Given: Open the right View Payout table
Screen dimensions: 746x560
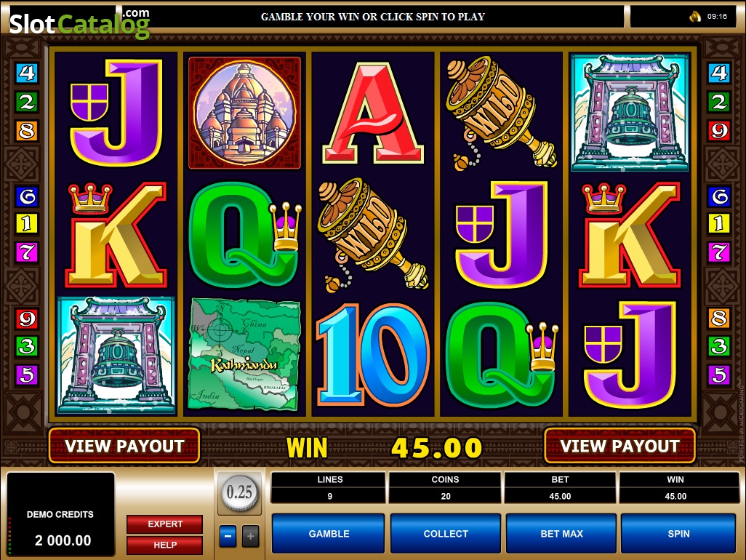Looking at the screenshot, I should [x=619, y=446].
